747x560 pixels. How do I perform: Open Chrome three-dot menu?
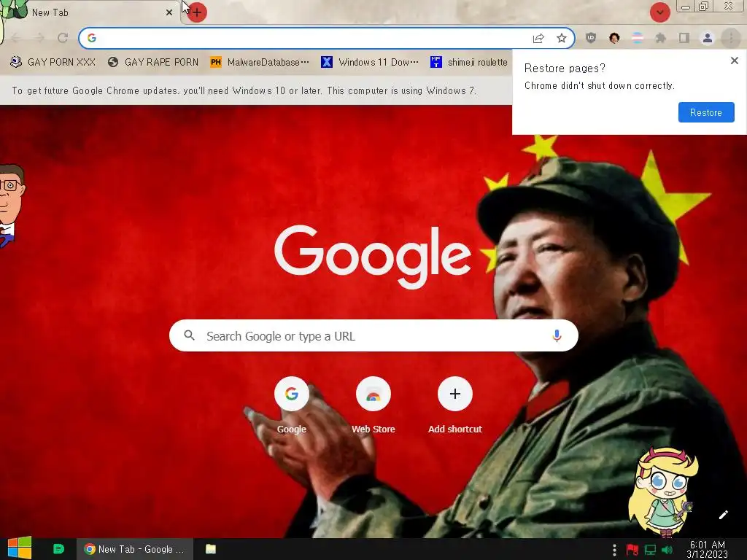731,38
